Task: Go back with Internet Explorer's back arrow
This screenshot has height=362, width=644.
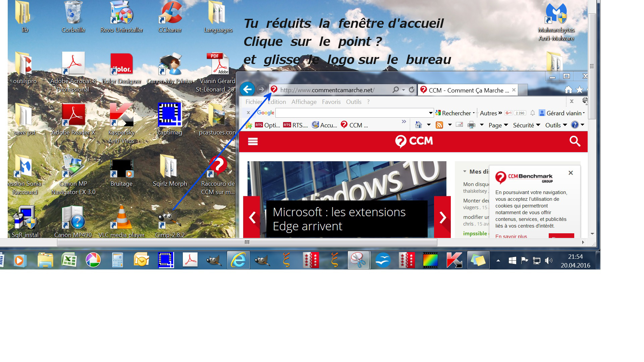Action: coord(248,89)
